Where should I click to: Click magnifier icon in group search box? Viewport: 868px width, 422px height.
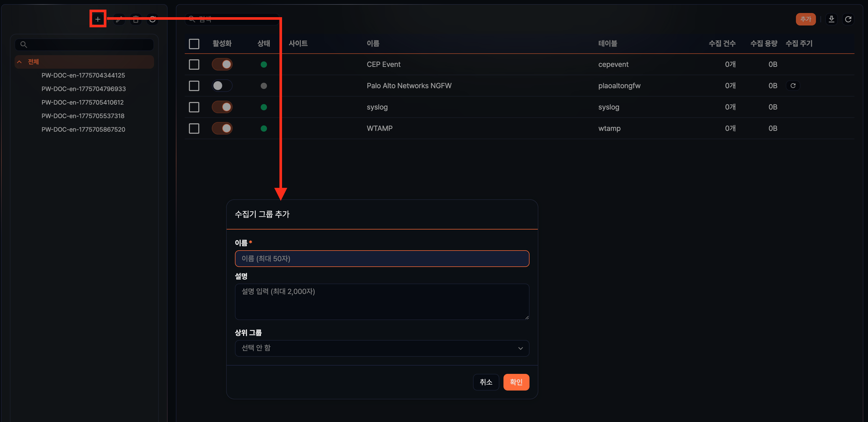pyautogui.click(x=24, y=44)
